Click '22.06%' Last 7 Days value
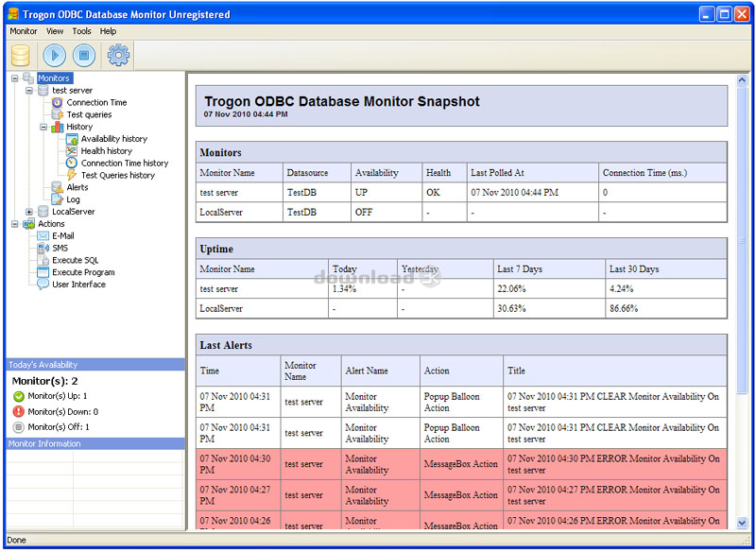This screenshot has width=756, height=552. (x=511, y=289)
